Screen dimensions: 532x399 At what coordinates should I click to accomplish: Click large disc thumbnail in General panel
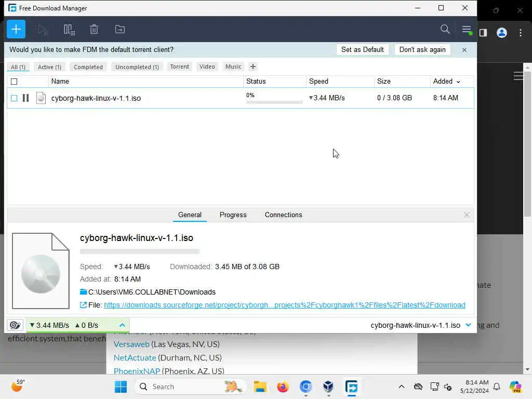coord(41,271)
